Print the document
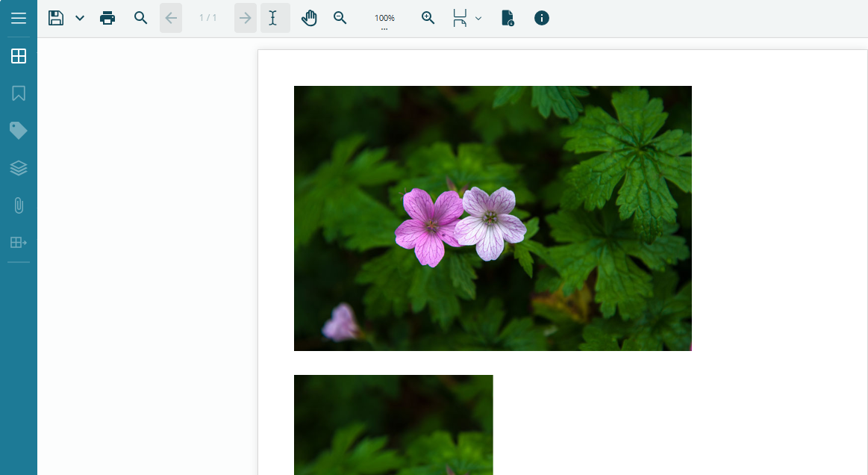 point(107,18)
